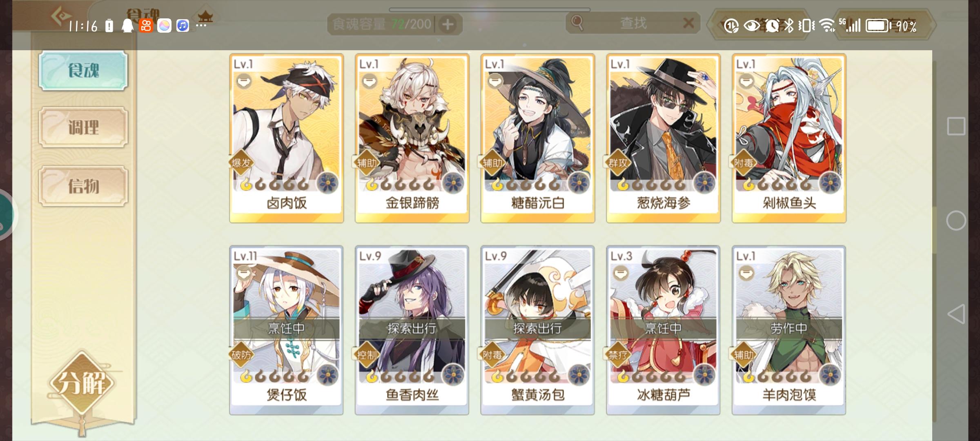Image resolution: width=980 pixels, height=441 pixels.
Task: Click the 查找 search field
Action: (633, 23)
